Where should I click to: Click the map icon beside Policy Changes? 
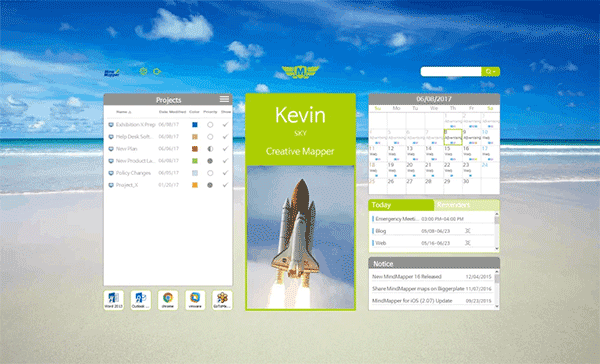click(111, 173)
